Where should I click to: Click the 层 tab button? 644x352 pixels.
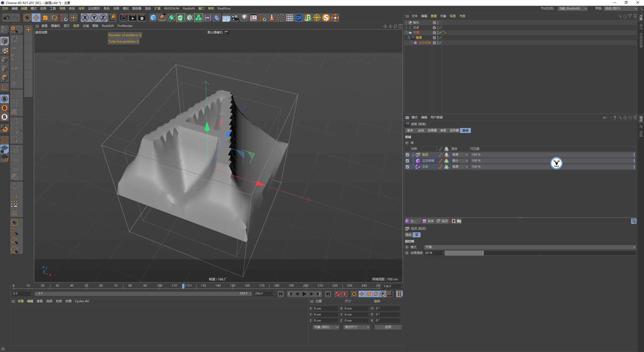(x=417, y=235)
